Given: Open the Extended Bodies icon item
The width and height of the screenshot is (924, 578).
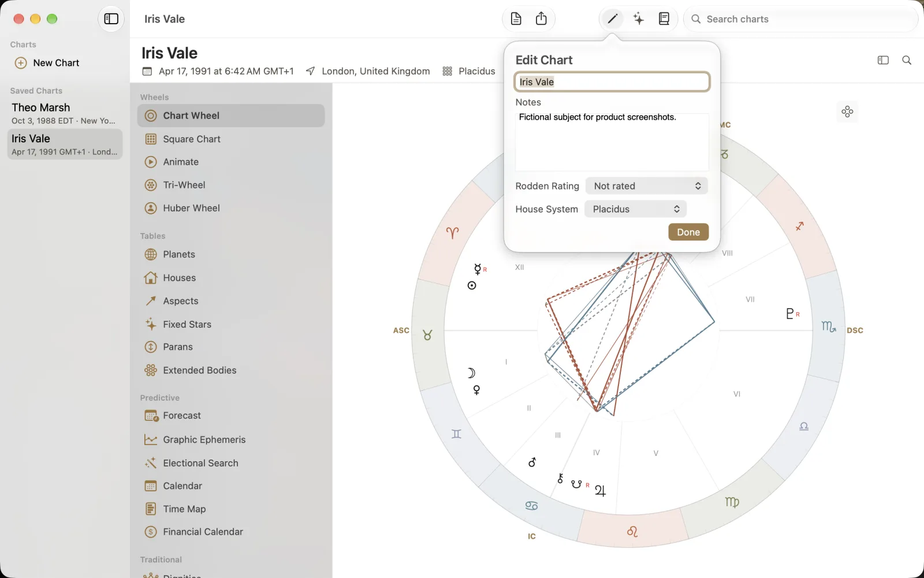Looking at the screenshot, I should point(151,370).
